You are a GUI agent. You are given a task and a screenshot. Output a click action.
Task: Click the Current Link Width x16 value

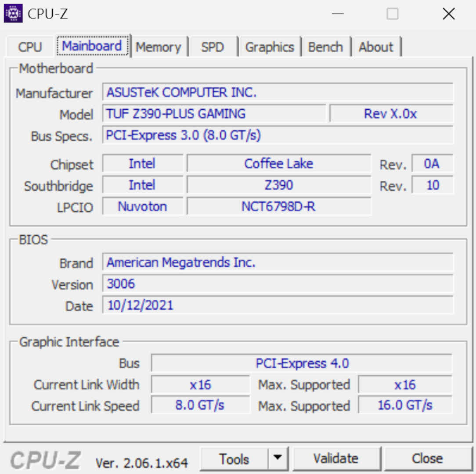(200, 384)
